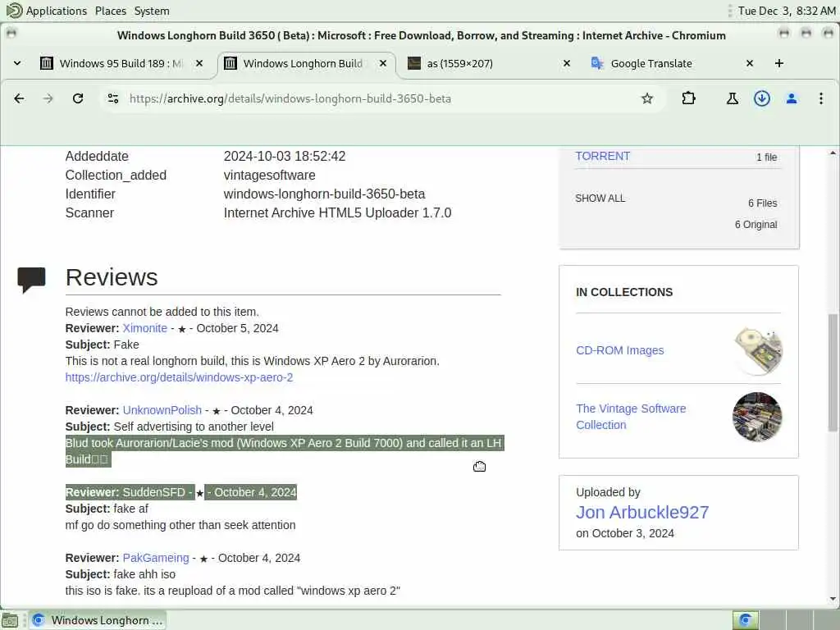Click the Chromium tray icon in bottom panel
This screenshot has height=630, width=840.
click(745, 620)
